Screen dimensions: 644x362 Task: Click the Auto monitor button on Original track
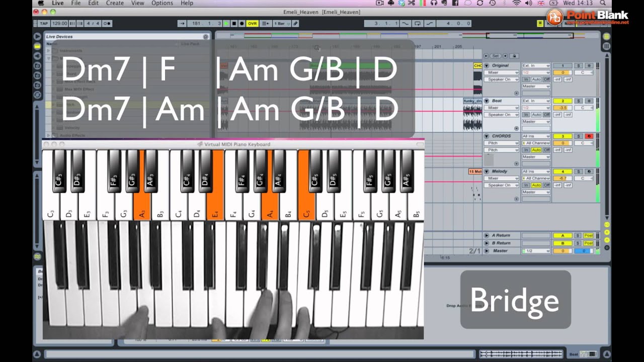tap(536, 79)
